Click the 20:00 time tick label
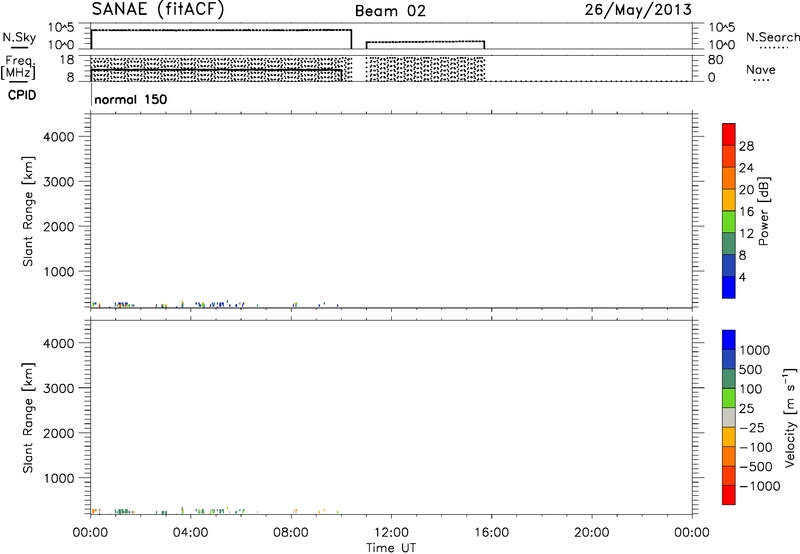Viewport: 800px width, 554px height. 591,533
